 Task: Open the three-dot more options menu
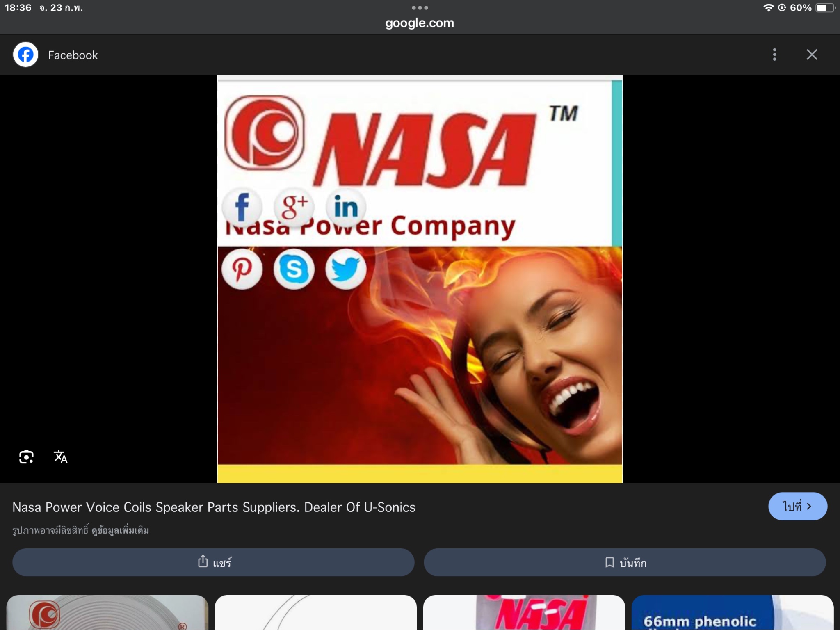774,55
